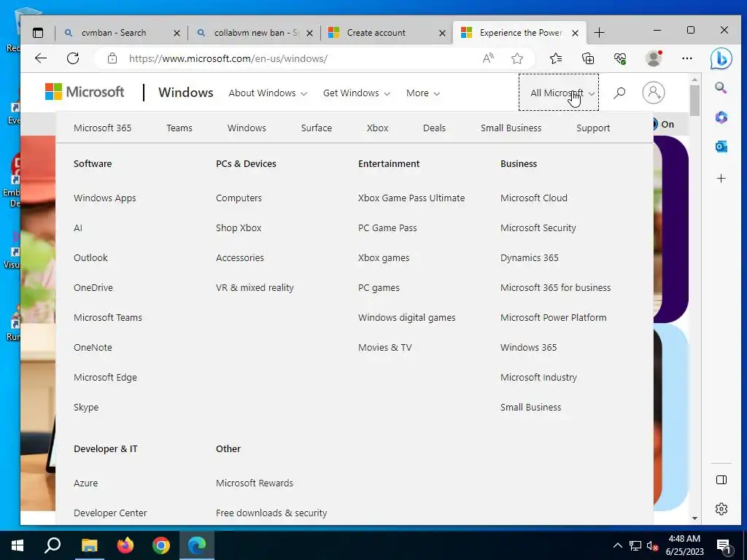Expand the More dropdown menu
Screen dimensions: 747x560
pyautogui.click(x=423, y=93)
